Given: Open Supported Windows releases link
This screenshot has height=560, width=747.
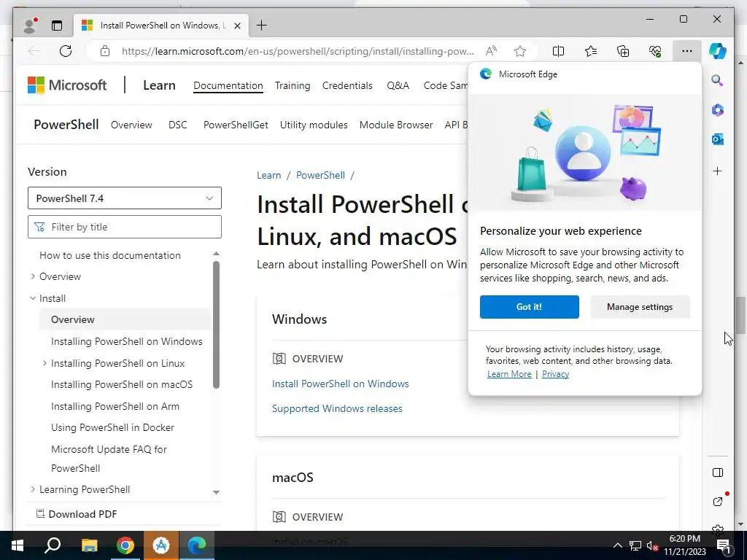Looking at the screenshot, I should (337, 408).
